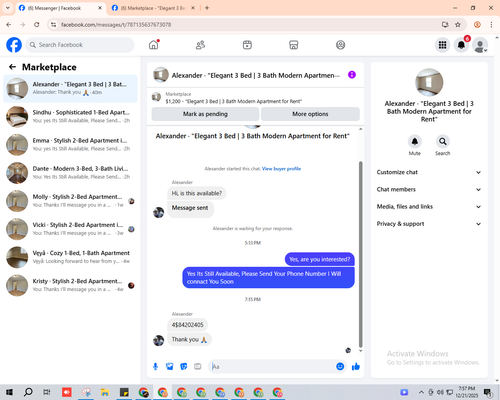Open the Home feed icon
Viewport: 500px width, 400px height.
[x=154, y=45]
